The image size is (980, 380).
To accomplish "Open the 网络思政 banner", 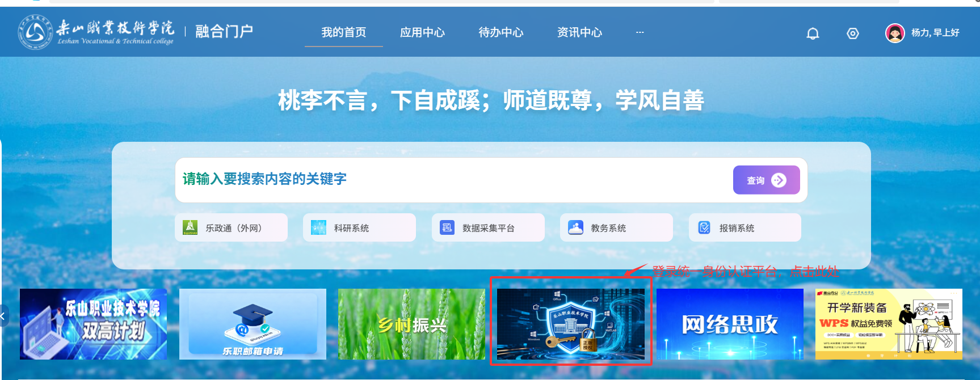I will (730, 324).
